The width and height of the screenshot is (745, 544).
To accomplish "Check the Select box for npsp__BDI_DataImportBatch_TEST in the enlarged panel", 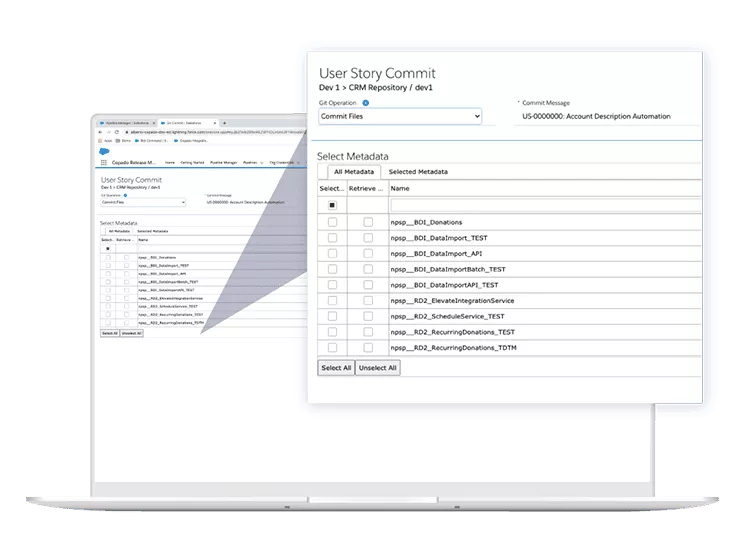I will pyautogui.click(x=333, y=269).
